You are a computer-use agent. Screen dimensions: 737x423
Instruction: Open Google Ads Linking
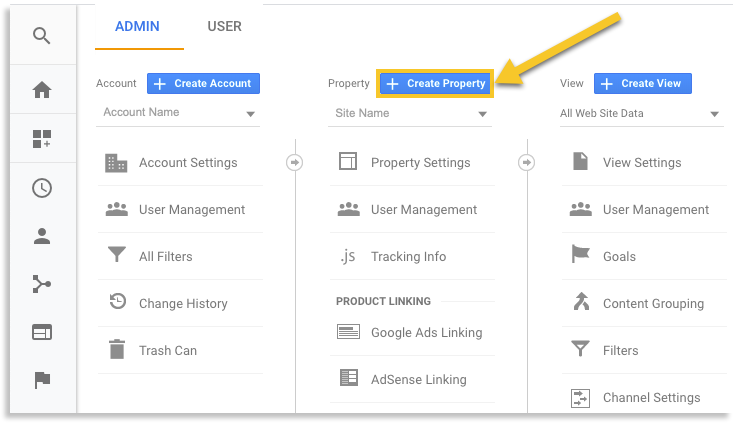coord(426,333)
